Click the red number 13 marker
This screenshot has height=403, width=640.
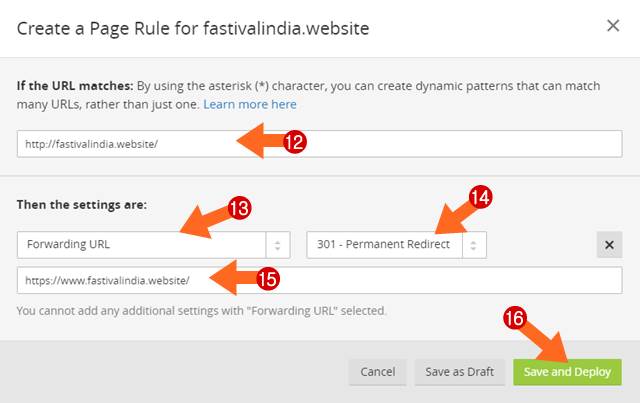pos(239,208)
